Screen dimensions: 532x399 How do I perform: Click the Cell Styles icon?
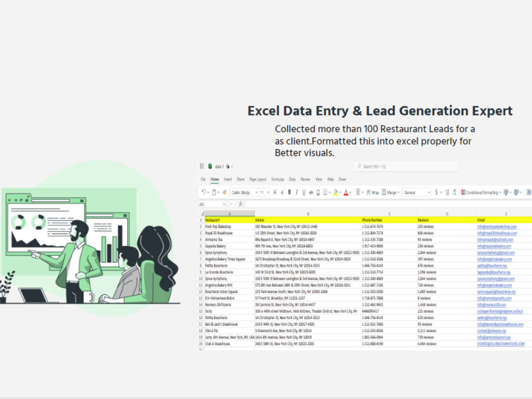click(517, 193)
